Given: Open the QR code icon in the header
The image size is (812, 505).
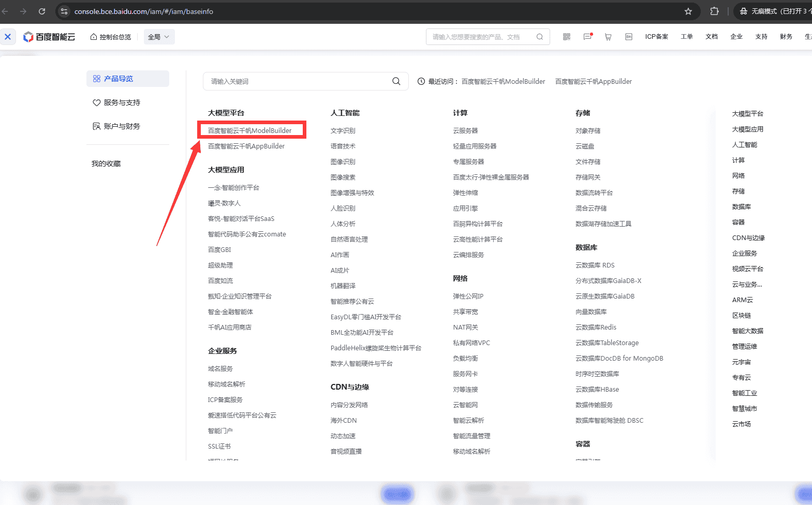Looking at the screenshot, I should (x=567, y=37).
